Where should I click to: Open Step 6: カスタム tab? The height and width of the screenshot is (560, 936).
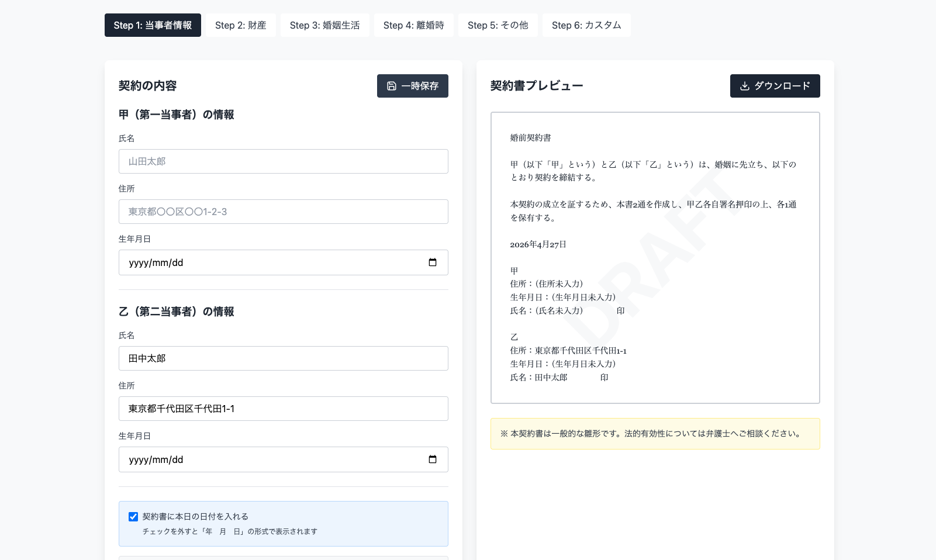[x=586, y=25]
